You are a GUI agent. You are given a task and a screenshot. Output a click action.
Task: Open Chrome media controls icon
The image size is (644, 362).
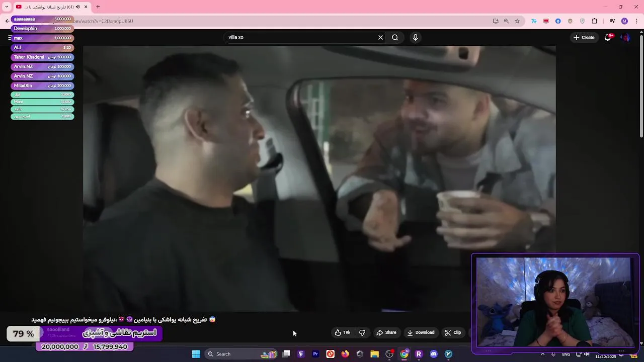[x=612, y=21]
